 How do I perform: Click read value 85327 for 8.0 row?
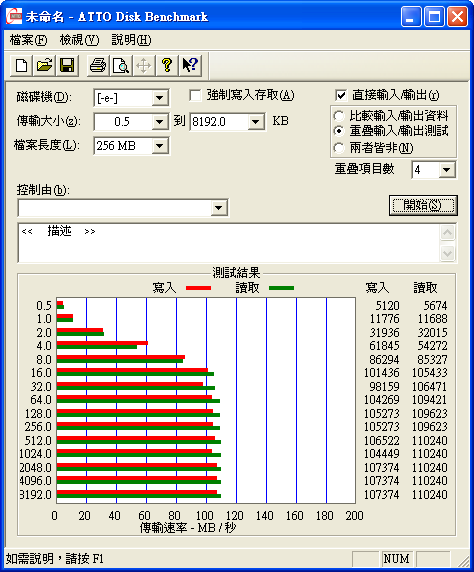click(432, 359)
